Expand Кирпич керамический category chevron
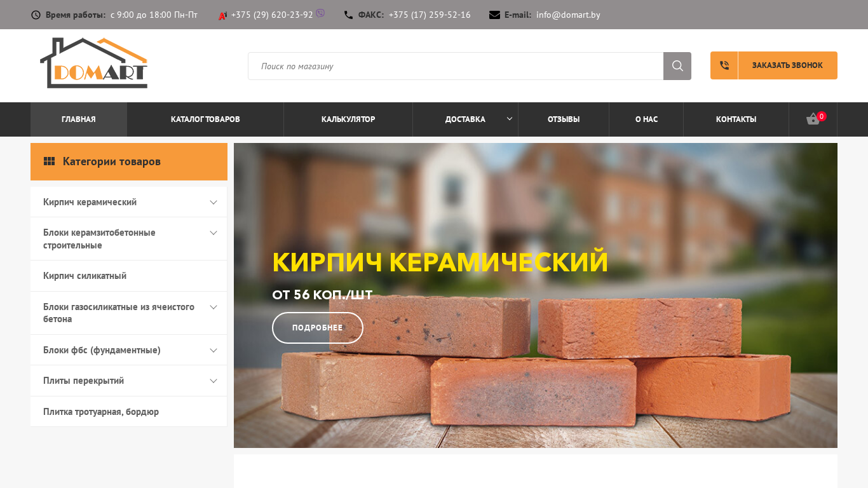Image resolution: width=868 pixels, height=488 pixels. [214, 202]
